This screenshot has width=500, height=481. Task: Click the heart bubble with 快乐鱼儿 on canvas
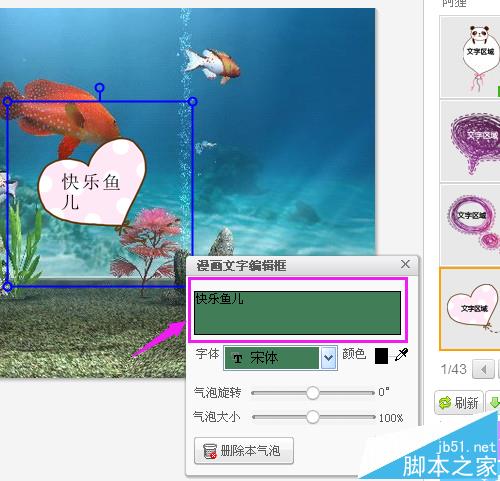coord(92,182)
